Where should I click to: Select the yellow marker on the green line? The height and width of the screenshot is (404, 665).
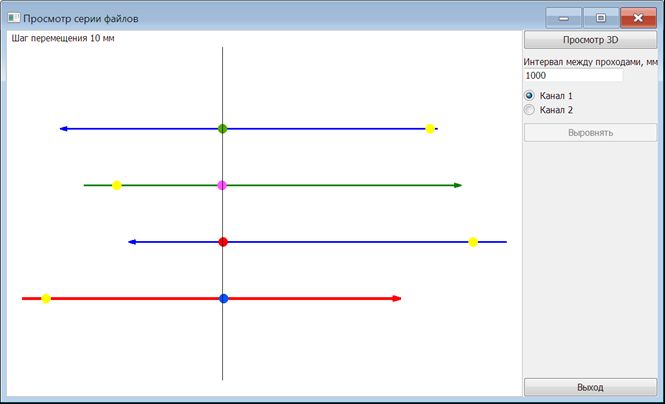(x=117, y=185)
